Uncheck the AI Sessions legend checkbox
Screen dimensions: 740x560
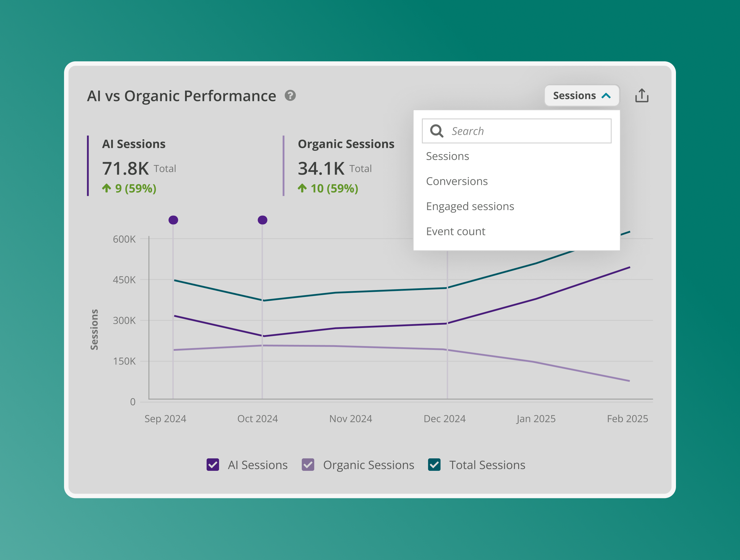pos(213,465)
